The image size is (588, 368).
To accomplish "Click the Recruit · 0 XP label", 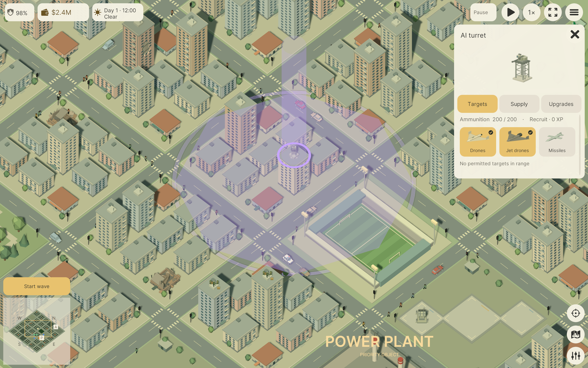I will [546, 119].
